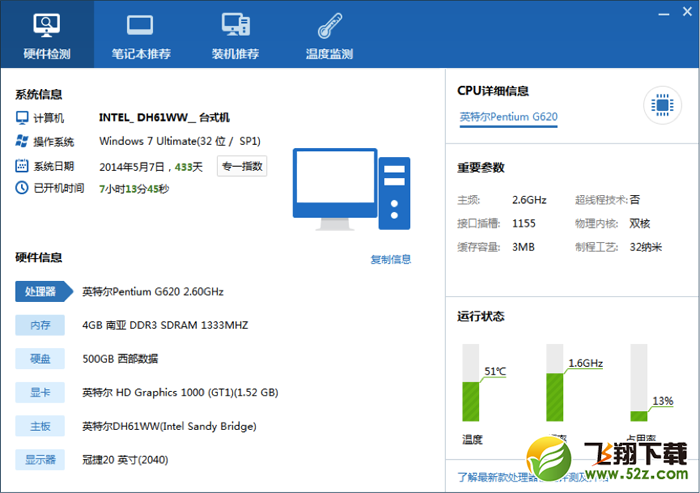Click the 冠捷20 英寸(2040) text
This screenshot has height=493, width=700.
pos(125,460)
